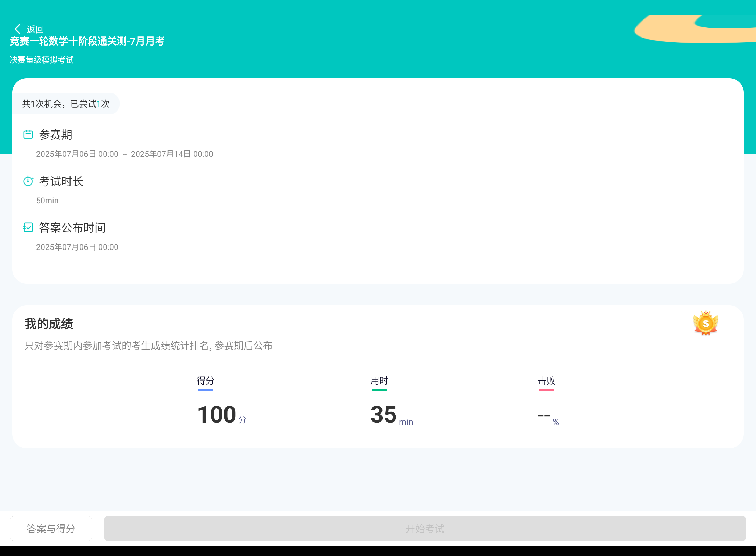Click the 得分 score label

pyautogui.click(x=205, y=381)
